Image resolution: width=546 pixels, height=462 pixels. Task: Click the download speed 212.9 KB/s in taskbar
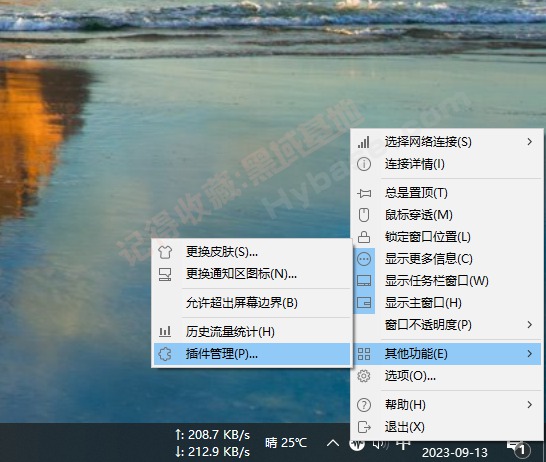pos(212,452)
